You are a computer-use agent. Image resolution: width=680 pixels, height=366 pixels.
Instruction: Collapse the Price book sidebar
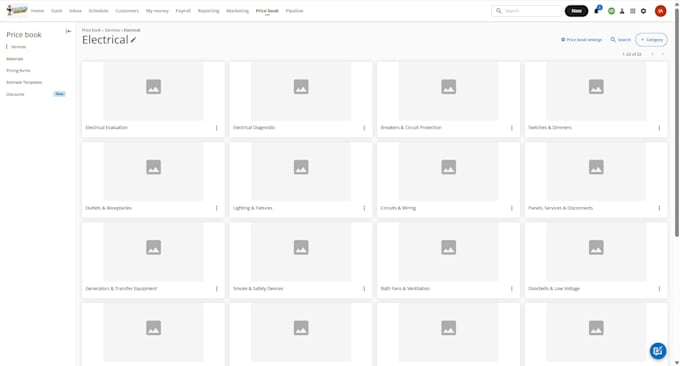68,31
